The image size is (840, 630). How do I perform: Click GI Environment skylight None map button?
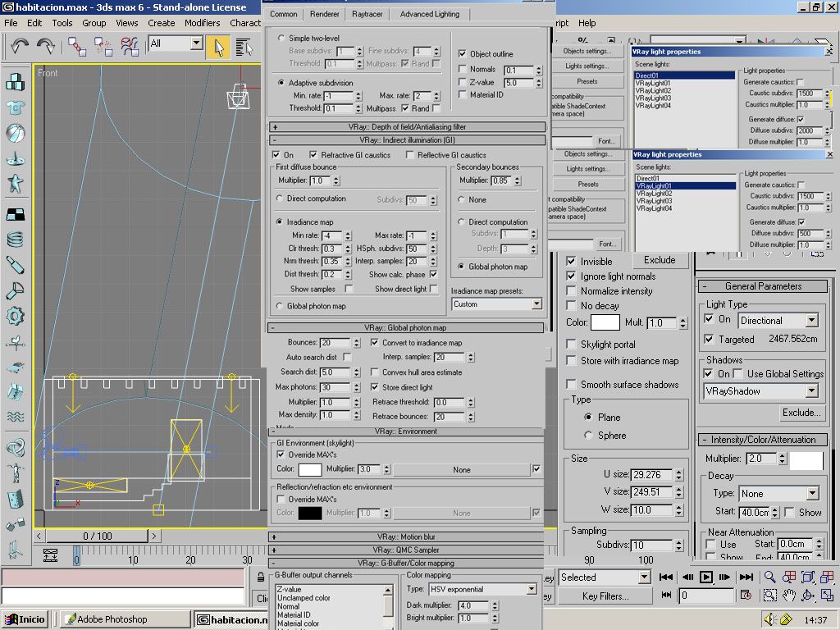(462, 470)
